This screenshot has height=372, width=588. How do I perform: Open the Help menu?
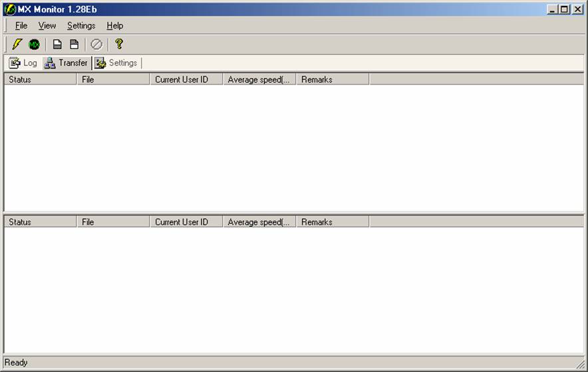click(x=115, y=26)
